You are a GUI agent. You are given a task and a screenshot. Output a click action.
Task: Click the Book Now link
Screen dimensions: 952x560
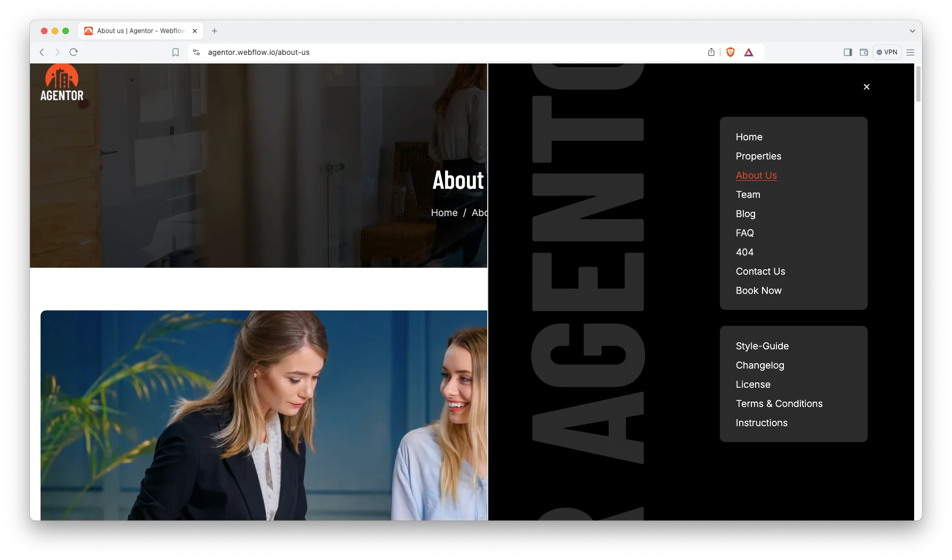coord(758,291)
